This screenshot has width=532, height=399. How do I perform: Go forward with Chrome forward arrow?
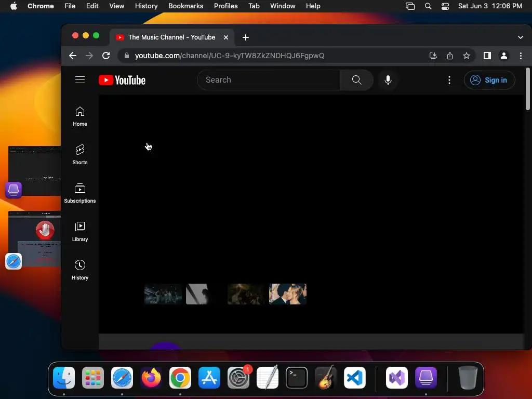(89, 56)
